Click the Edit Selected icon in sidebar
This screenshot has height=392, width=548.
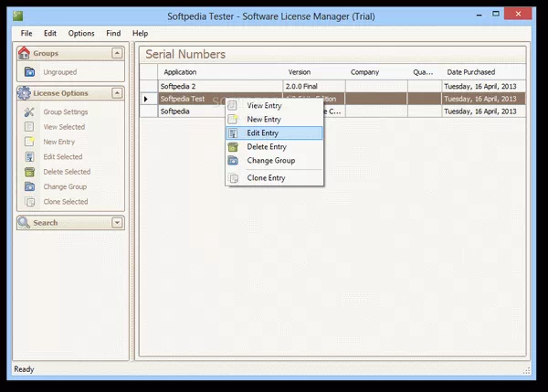point(29,157)
